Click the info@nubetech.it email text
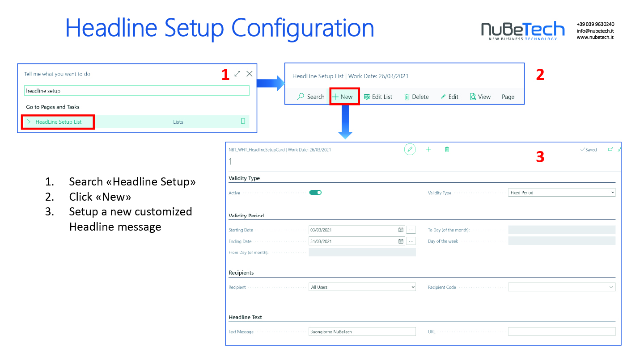644x362 pixels. [x=595, y=31]
